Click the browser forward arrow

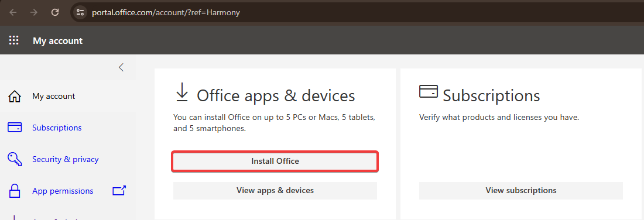click(x=34, y=12)
